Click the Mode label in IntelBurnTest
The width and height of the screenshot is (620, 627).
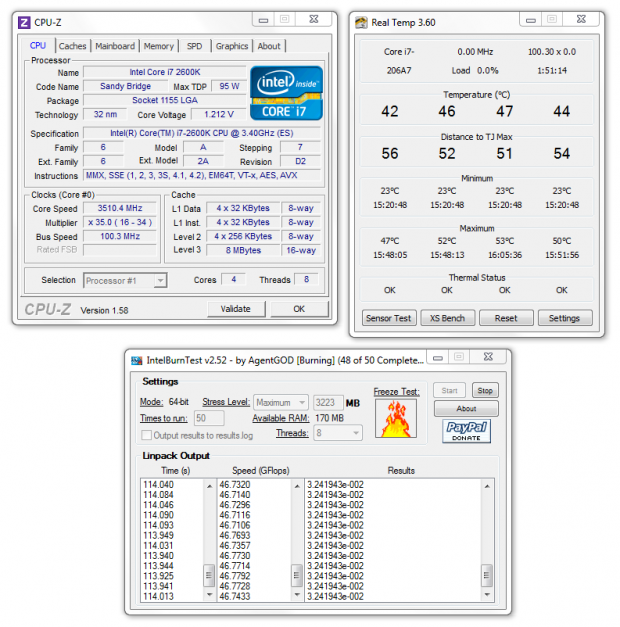click(152, 402)
